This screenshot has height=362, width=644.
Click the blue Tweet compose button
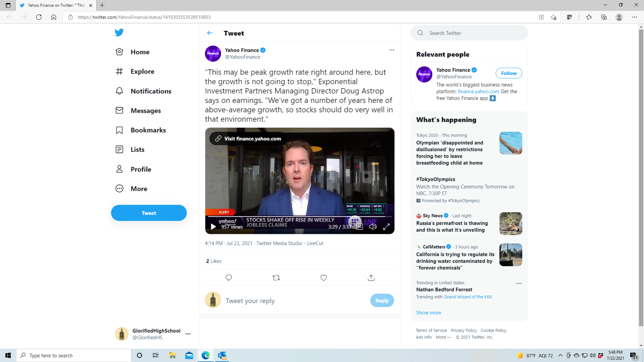click(149, 213)
